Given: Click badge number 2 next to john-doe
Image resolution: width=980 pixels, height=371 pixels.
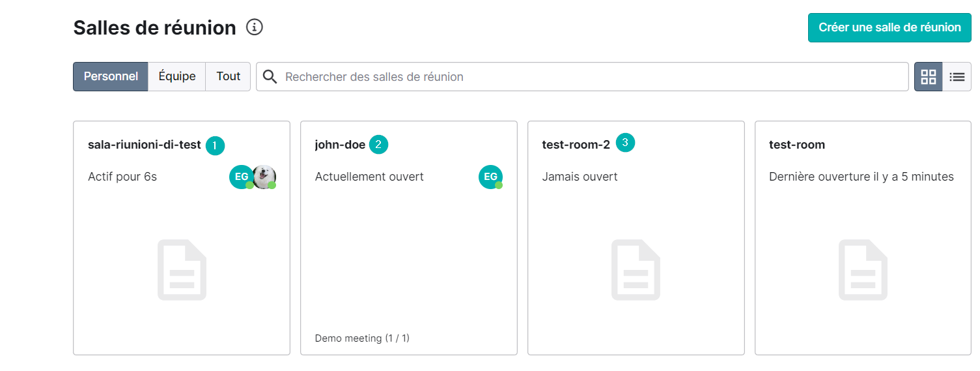Looking at the screenshot, I should pos(378,145).
